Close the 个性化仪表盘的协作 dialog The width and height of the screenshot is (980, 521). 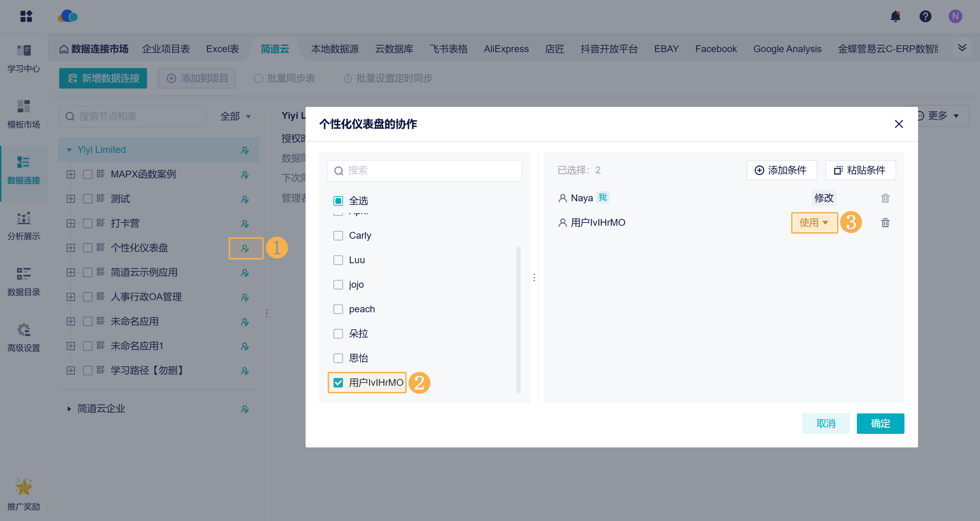[899, 124]
